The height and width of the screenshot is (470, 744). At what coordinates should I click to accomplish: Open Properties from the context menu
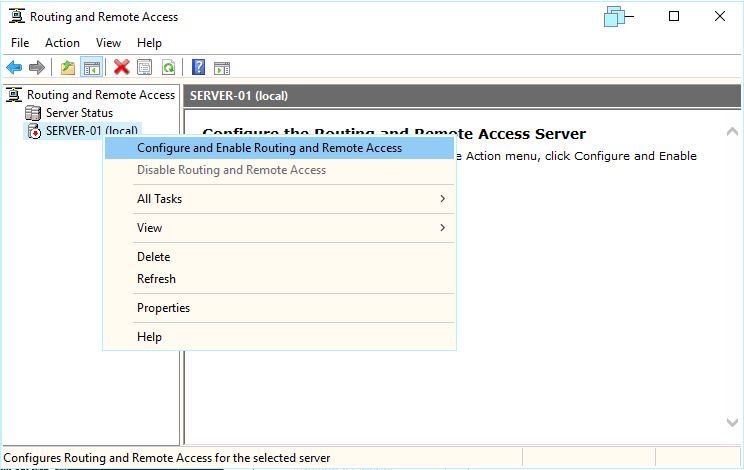(163, 308)
